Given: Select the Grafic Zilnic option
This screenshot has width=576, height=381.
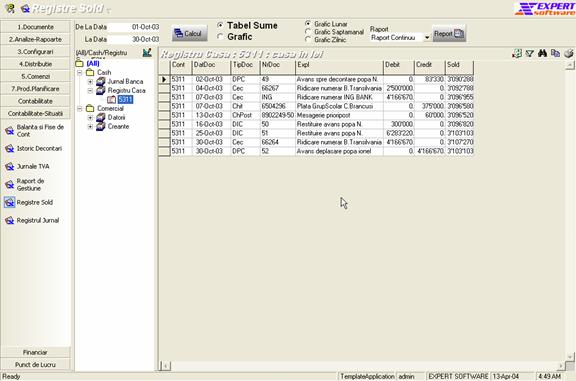Looking at the screenshot, I should tap(308, 40).
